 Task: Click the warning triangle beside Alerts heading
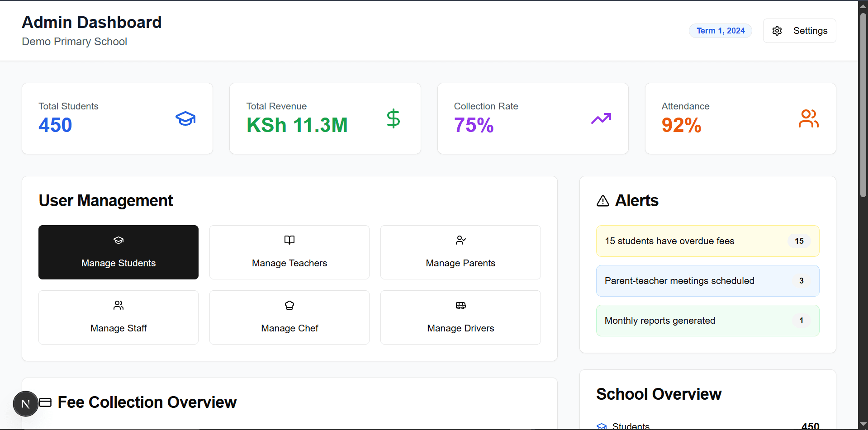tap(602, 200)
